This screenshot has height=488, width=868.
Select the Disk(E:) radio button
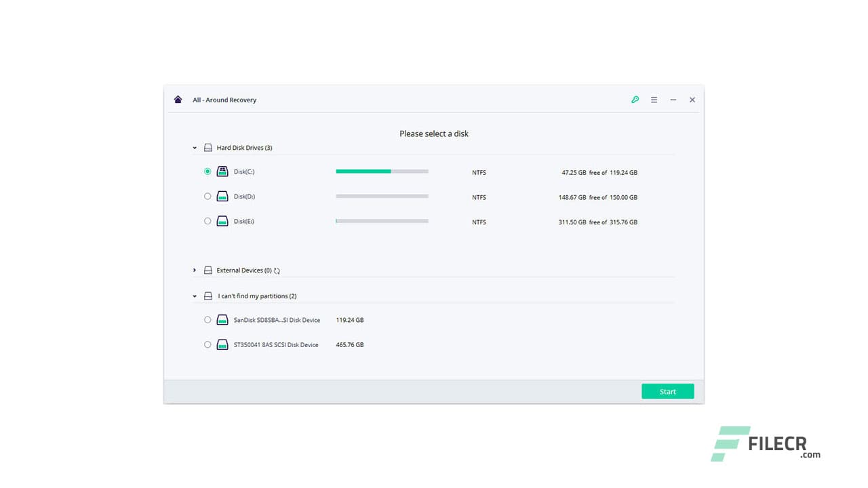pyautogui.click(x=208, y=221)
